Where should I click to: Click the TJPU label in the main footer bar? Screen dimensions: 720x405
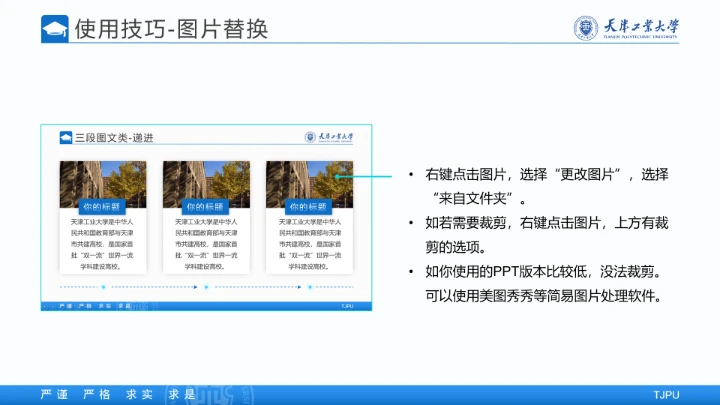pos(666,395)
